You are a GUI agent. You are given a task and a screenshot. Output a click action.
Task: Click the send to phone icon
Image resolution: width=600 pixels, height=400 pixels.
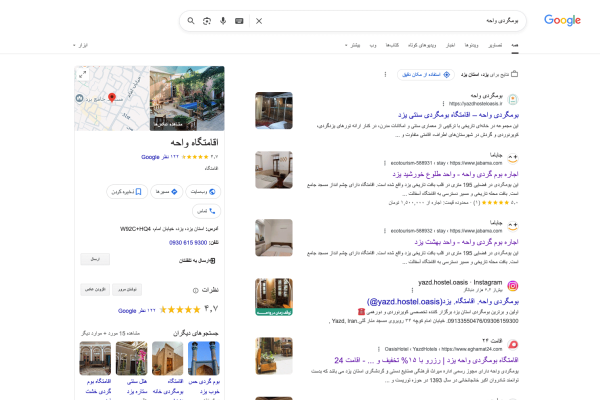click(x=213, y=261)
